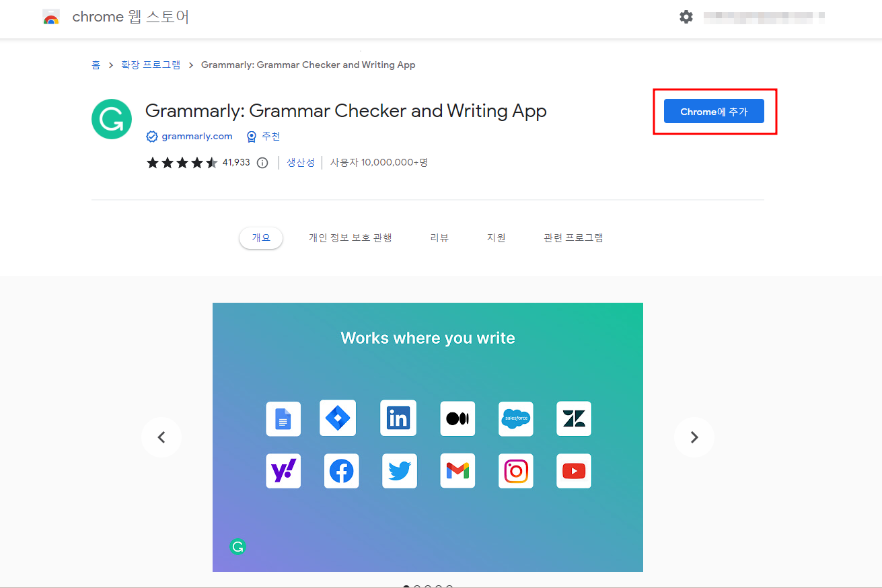
Task: Click the Facebook icon in the promo image
Action: (341, 470)
